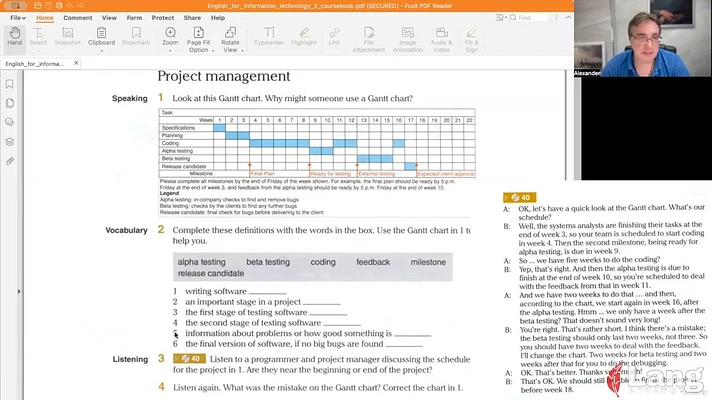Click the 'Alpha testing' row label in Gantt chart
This screenshot has width=712, height=400.
tap(177, 151)
